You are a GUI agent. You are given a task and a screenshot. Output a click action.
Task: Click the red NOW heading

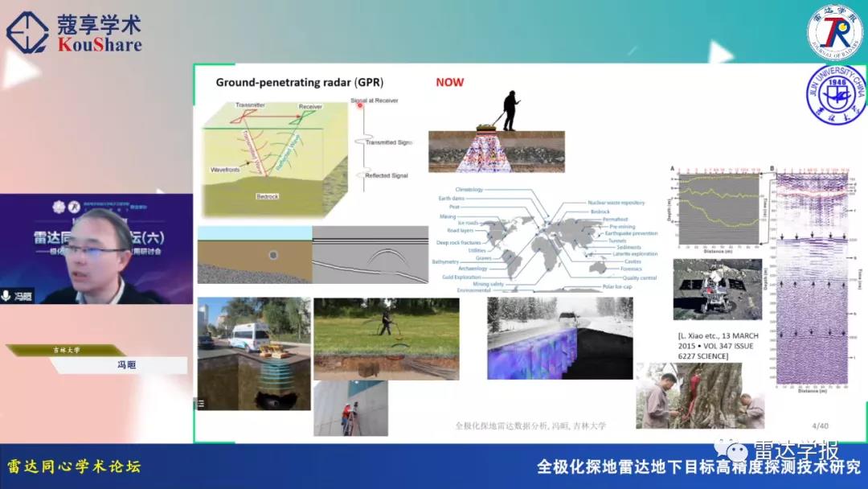pyautogui.click(x=449, y=82)
